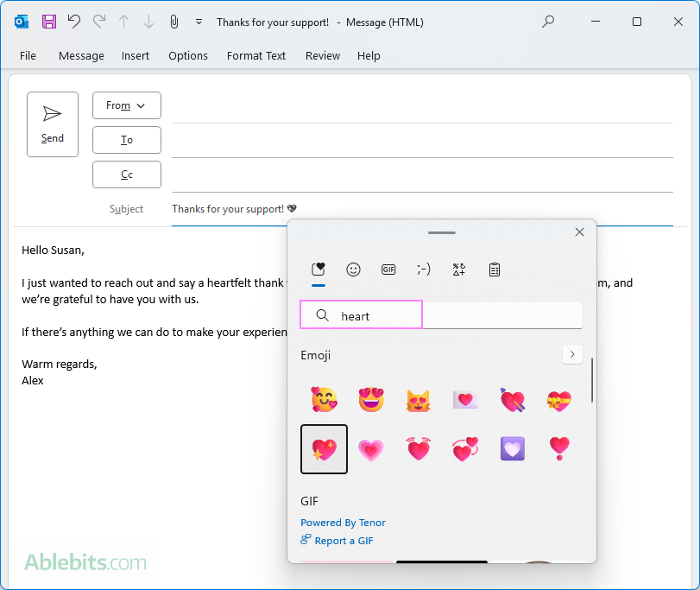Click the emoji panel vertical scrollbar
Viewport: 700px width, 590px height.
tap(591, 378)
